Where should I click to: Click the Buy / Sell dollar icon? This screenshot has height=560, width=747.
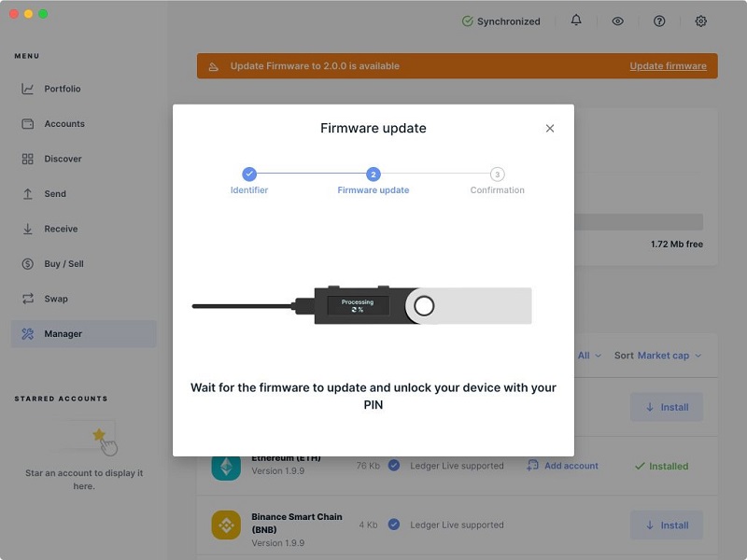pyautogui.click(x=28, y=264)
